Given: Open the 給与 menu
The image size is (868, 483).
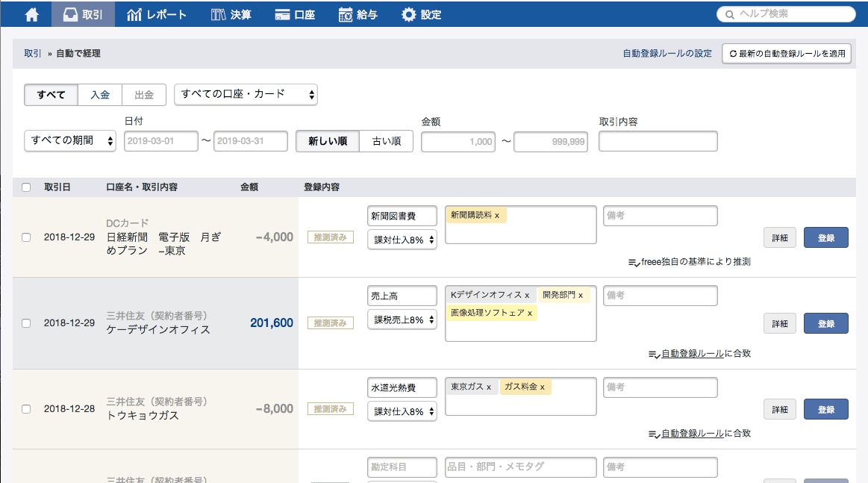Looking at the screenshot, I should tap(358, 14).
